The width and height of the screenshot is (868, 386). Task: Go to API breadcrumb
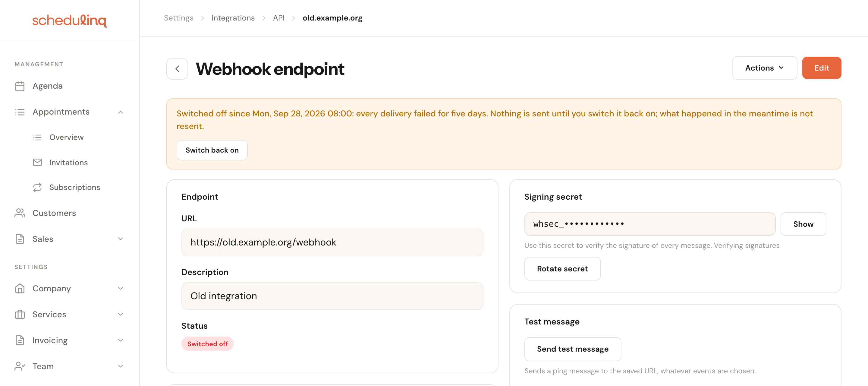(x=279, y=18)
